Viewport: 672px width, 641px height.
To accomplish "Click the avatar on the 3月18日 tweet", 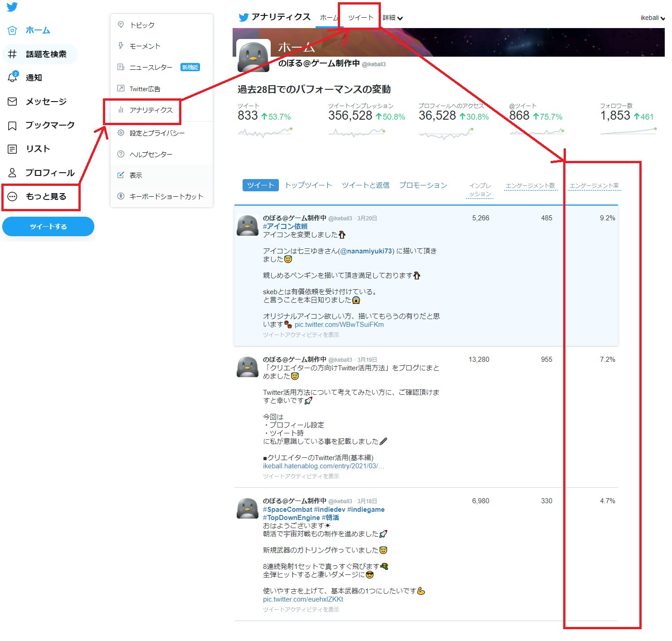I will click(x=248, y=508).
